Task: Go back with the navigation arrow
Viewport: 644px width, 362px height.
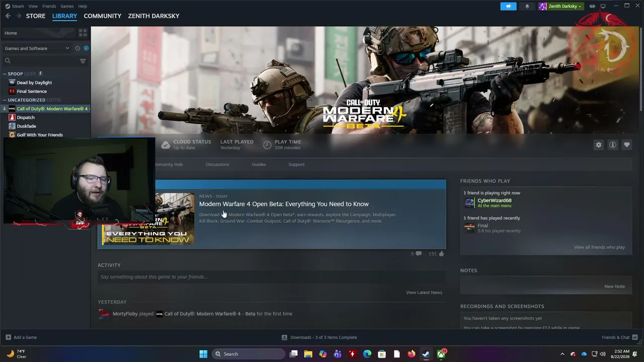Action: tap(8, 16)
